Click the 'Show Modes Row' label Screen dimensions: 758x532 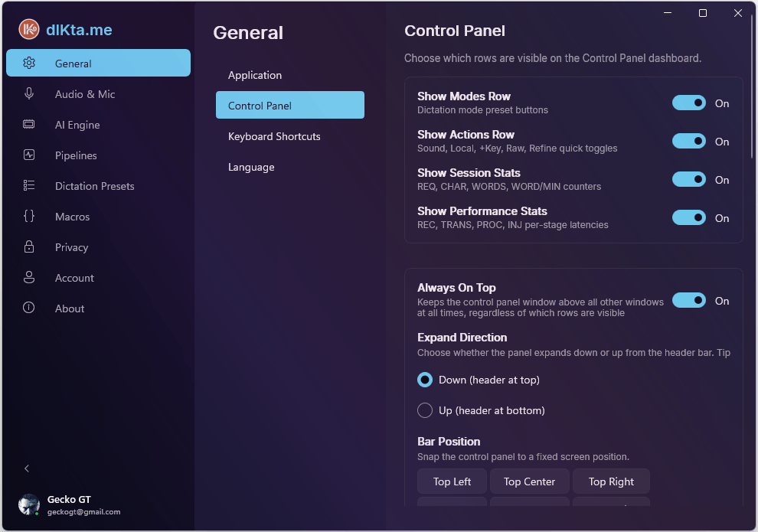(463, 96)
